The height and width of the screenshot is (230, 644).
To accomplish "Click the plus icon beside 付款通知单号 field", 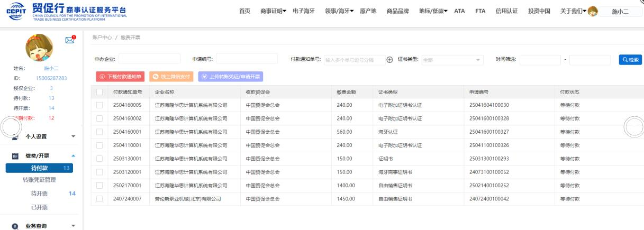I will (x=390, y=60).
